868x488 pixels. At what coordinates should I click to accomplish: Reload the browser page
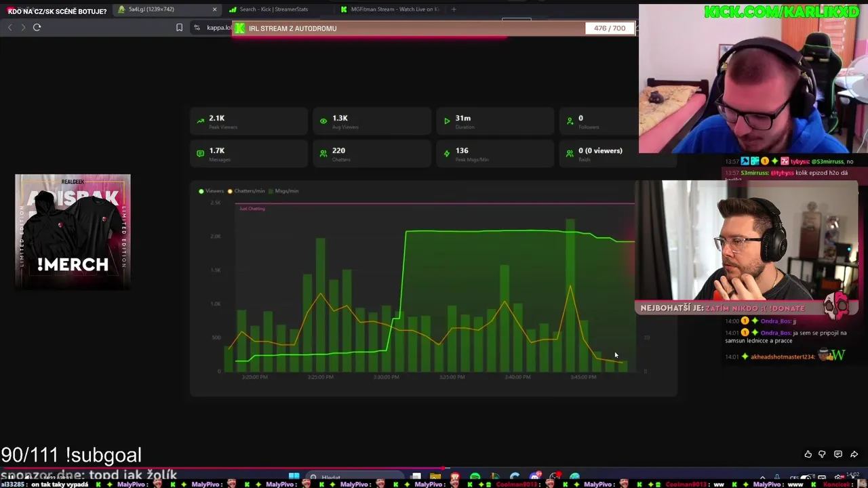(x=37, y=27)
